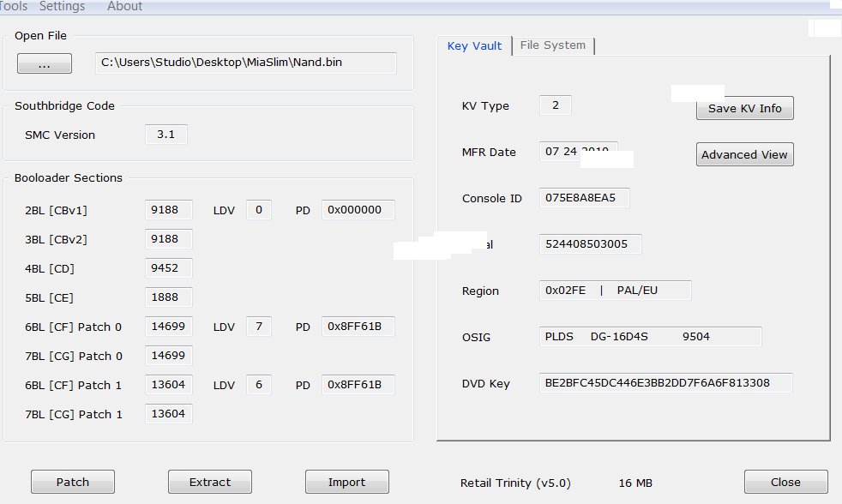Image resolution: width=842 pixels, height=504 pixels.
Task: Click the Extract button
Action: pos(210,482)
